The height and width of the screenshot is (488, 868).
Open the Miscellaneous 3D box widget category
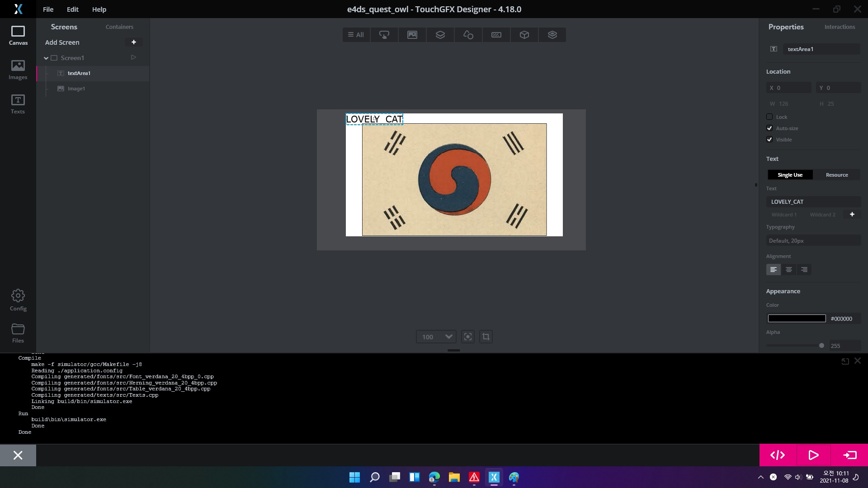[524, 35]
